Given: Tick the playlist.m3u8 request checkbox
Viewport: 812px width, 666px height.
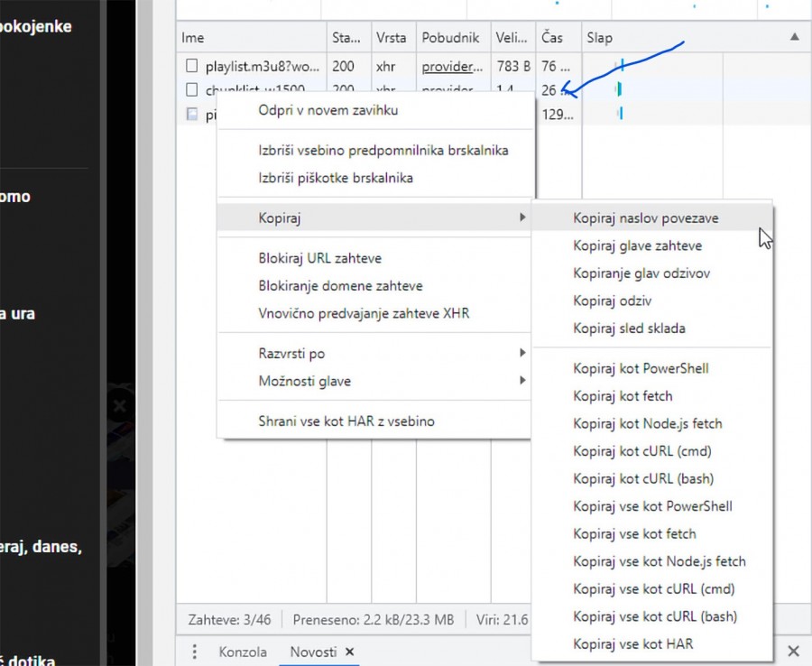Looking at the screenshot, I should tap(190, 66).
